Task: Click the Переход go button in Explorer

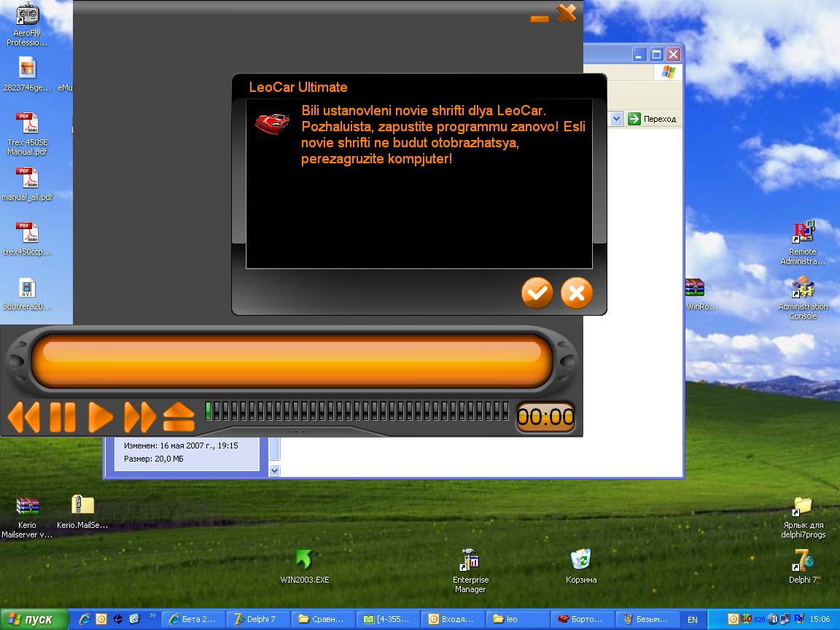Action: 652,119
